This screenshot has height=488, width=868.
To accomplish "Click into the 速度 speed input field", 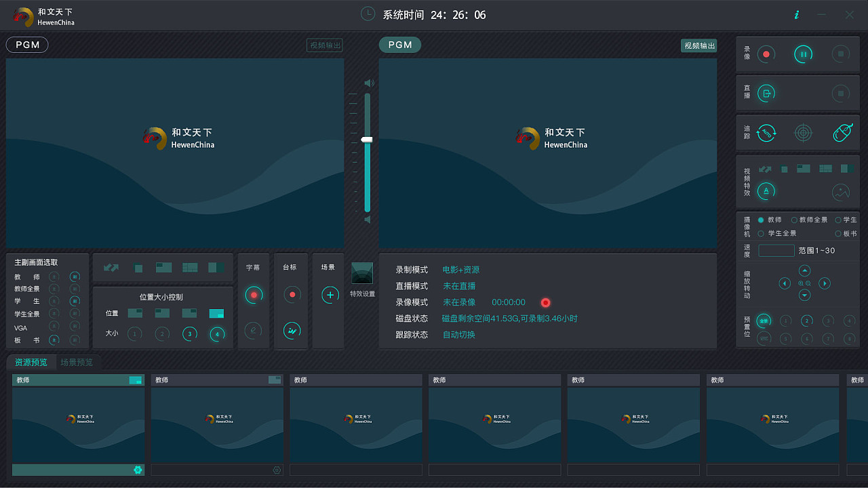I will click(776, 251).
